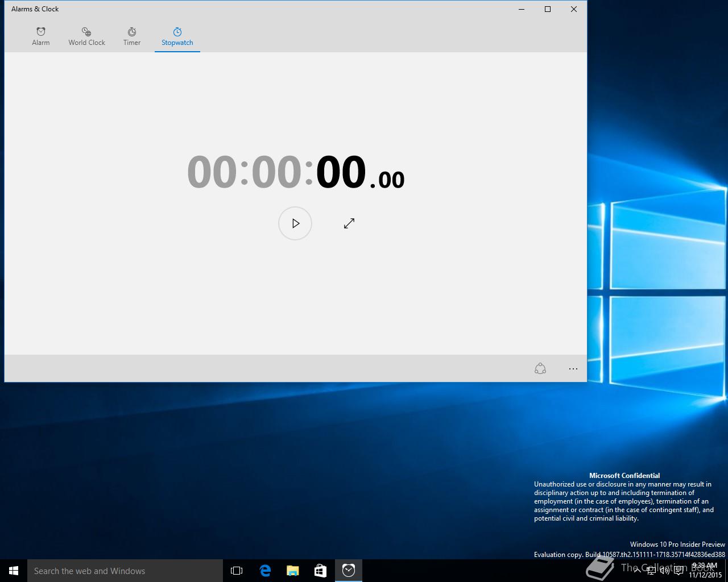Screen dimensions: 728x582
Task: Open File Explorer from the taskbar
Action: pos(293,571)
